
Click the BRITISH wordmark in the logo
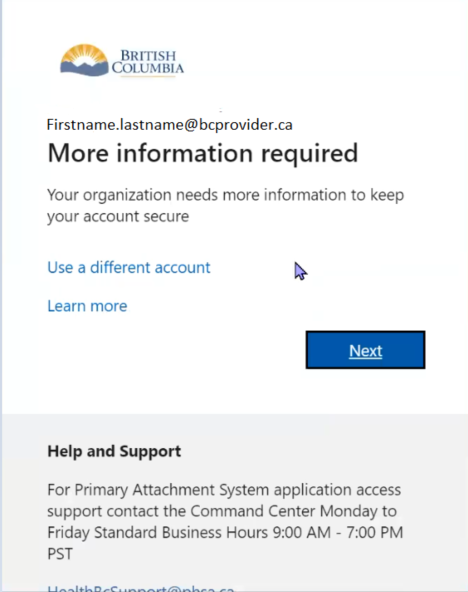(x=148, y=56)
